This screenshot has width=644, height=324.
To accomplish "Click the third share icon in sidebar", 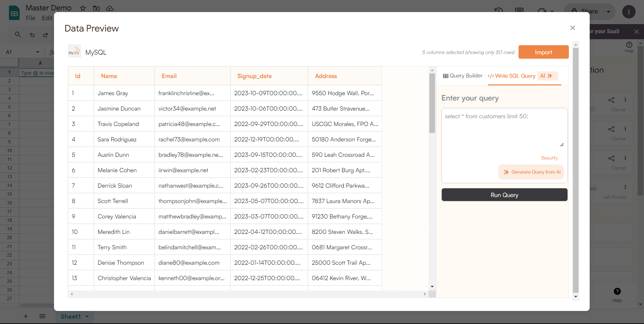I will click(611, 158).
